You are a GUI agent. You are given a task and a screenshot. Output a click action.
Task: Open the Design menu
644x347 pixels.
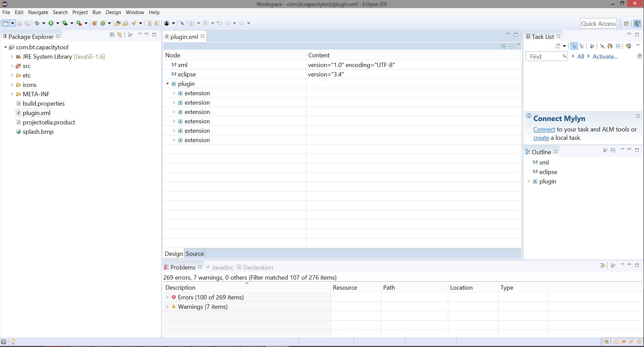point(113,12)
